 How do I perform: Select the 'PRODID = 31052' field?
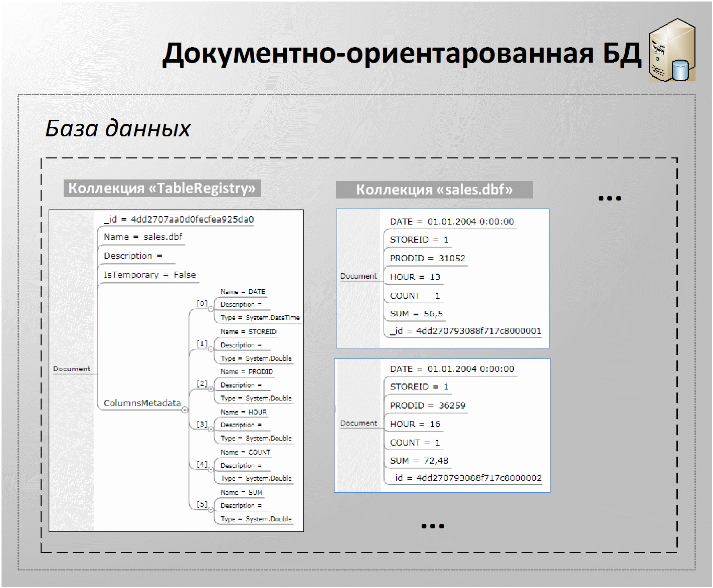[x=428, y=258]
